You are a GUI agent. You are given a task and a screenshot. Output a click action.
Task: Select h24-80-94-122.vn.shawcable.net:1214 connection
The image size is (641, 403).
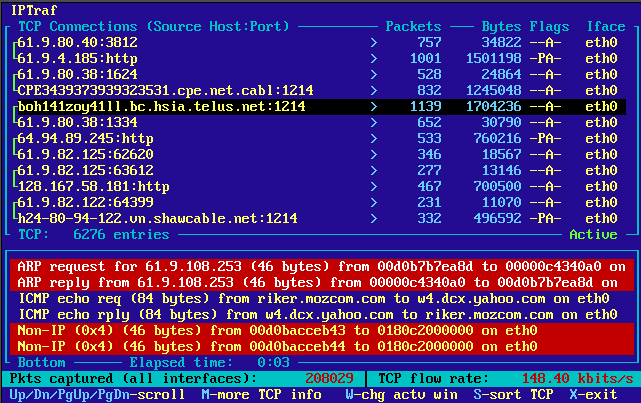click(157, 217)
